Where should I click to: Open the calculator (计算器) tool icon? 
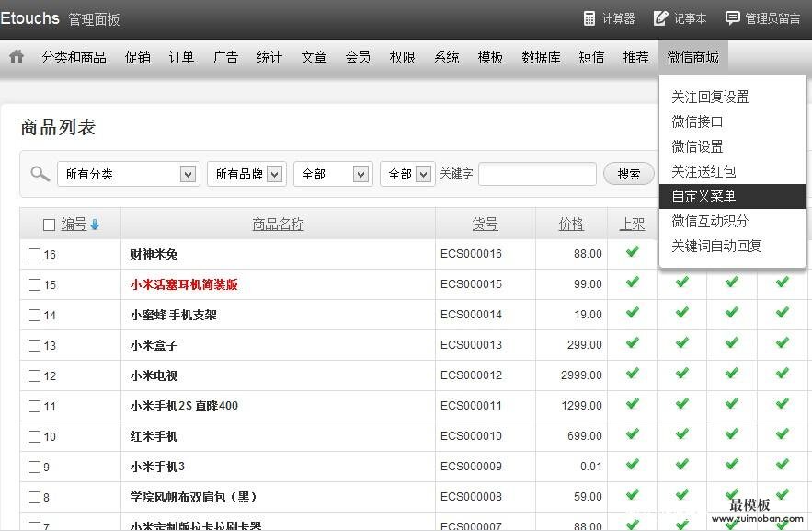point(589,18)
